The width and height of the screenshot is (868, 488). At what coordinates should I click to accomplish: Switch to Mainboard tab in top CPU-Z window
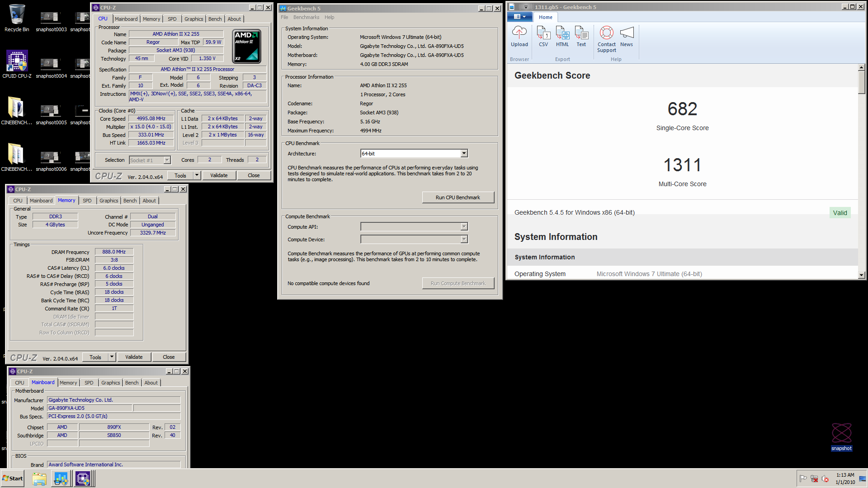126,19
